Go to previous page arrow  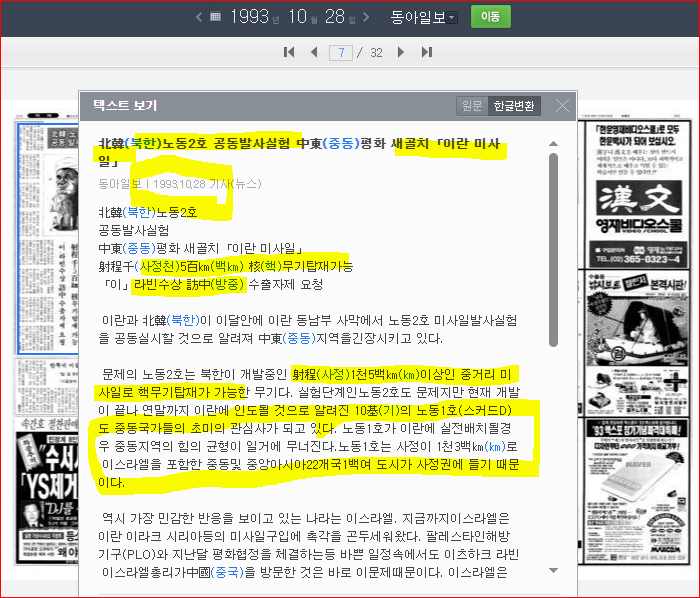click(x=314, y=52)
